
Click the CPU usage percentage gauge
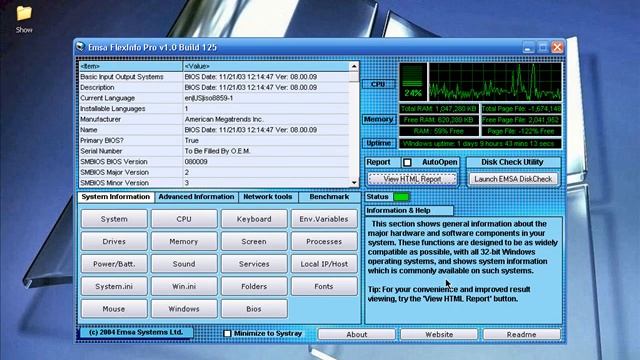point(413,82)
